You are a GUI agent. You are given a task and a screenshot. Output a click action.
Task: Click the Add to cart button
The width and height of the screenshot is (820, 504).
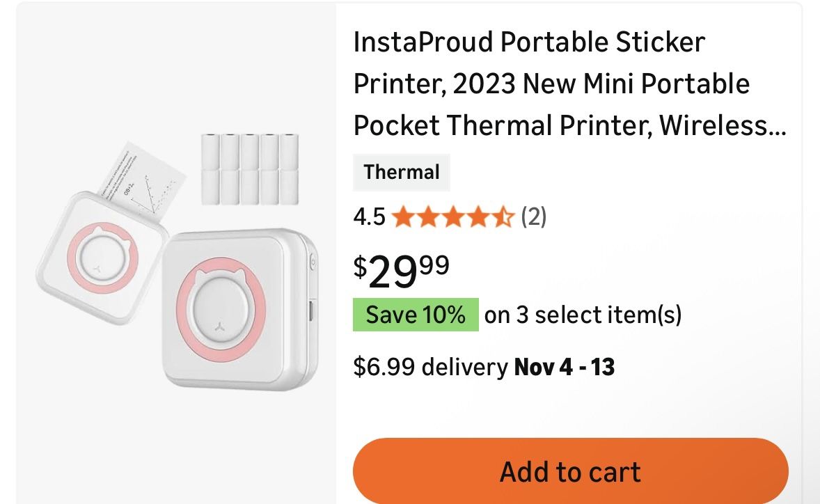569,471
